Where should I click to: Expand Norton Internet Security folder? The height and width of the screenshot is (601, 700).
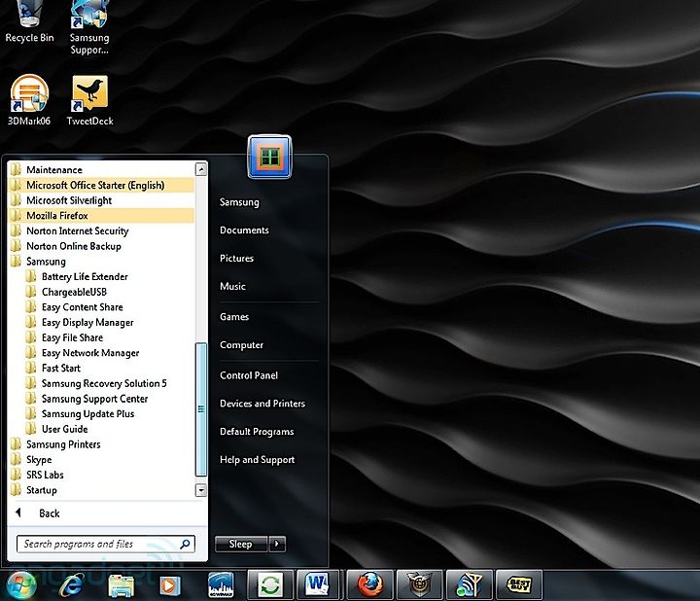[101, 230]
